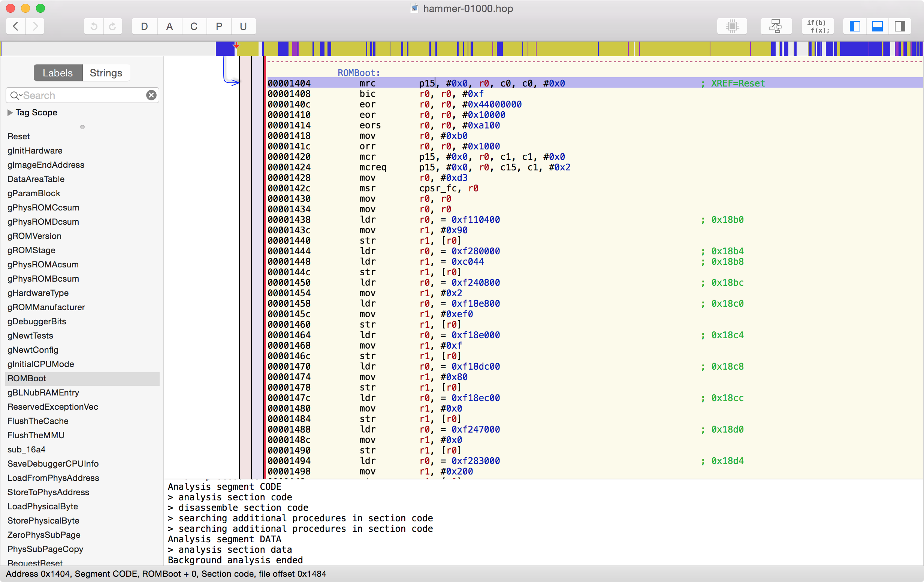This screenshot has height=582, width=924.
Task: Show pseudo-code with if(b) f(x) icon
Action: [x=818, y=26]
